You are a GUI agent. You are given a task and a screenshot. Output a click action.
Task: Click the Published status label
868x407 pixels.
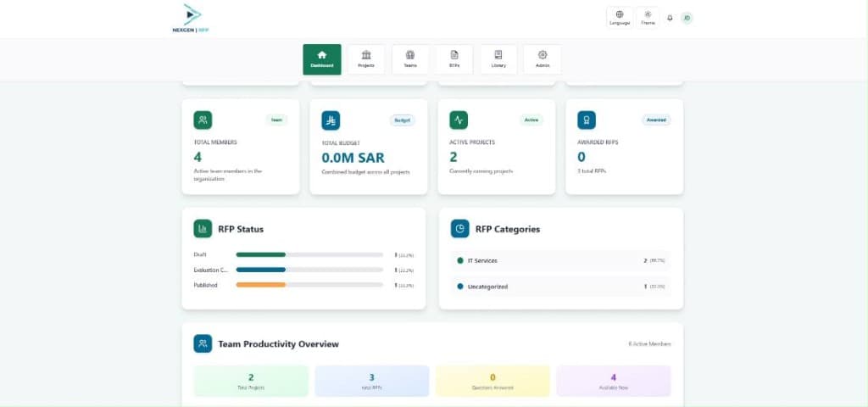205,285
